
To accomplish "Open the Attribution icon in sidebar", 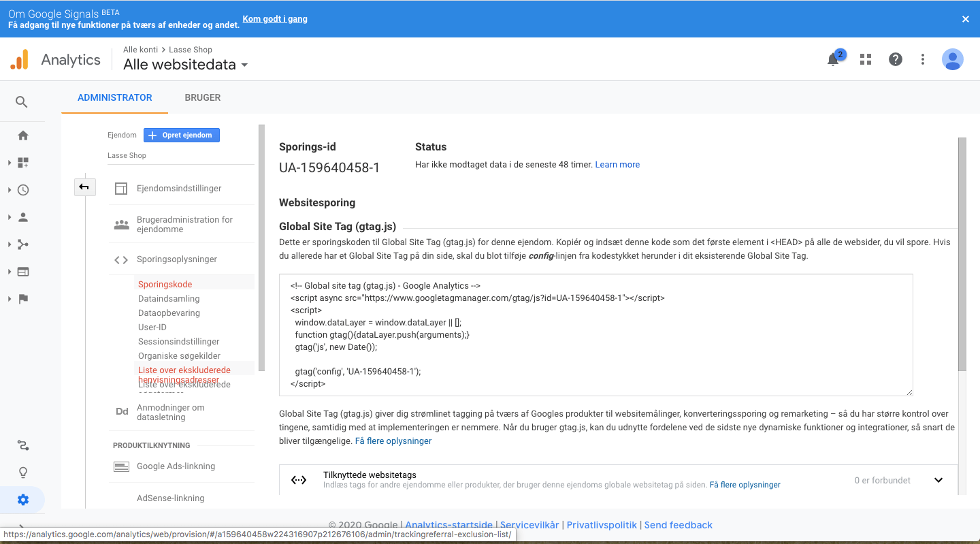I will [23, 445].
